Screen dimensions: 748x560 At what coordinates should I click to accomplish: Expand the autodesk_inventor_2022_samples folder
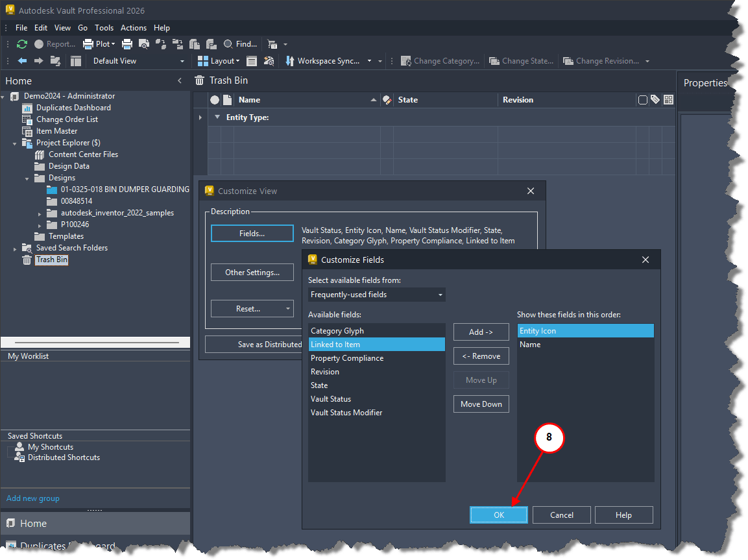click(40, 213)
